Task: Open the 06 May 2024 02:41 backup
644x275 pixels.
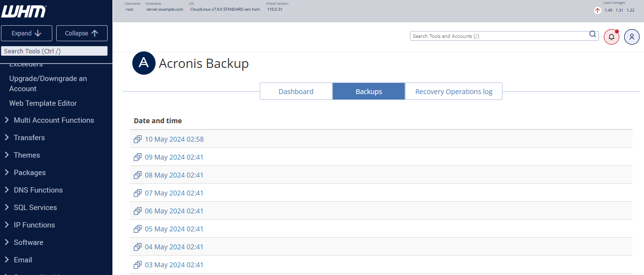Action: click(x=174, y=211)
